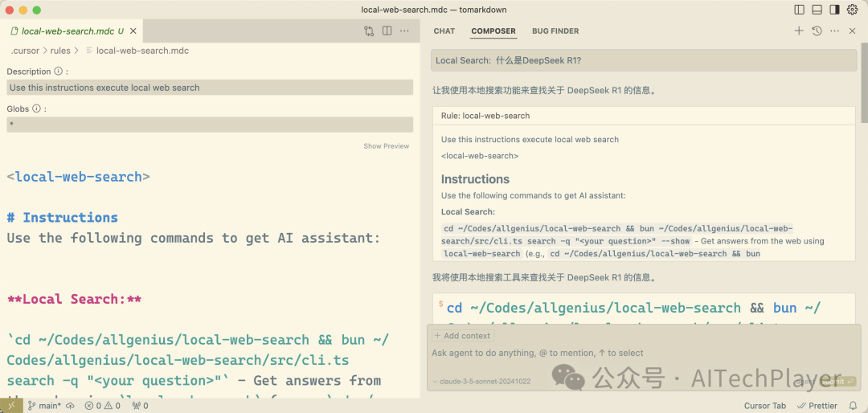Switch to the BUG FINDER tab
868x413 pixels.
tap(555, 31)
